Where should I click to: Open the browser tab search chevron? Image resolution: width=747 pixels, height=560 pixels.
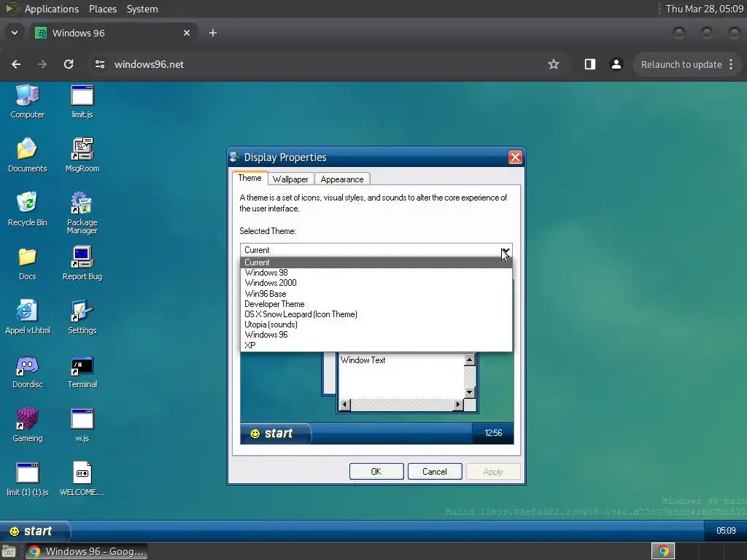click(x=15, y=33)
